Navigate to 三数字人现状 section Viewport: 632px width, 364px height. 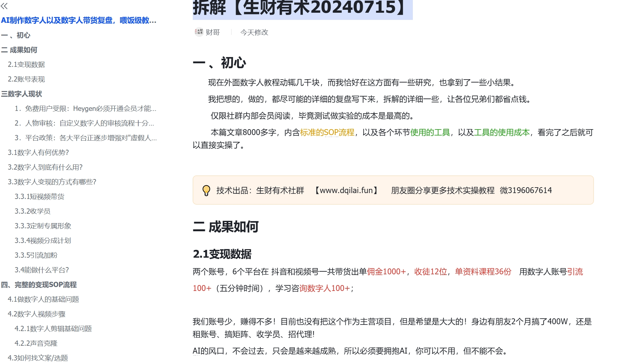tap(22, 94)
